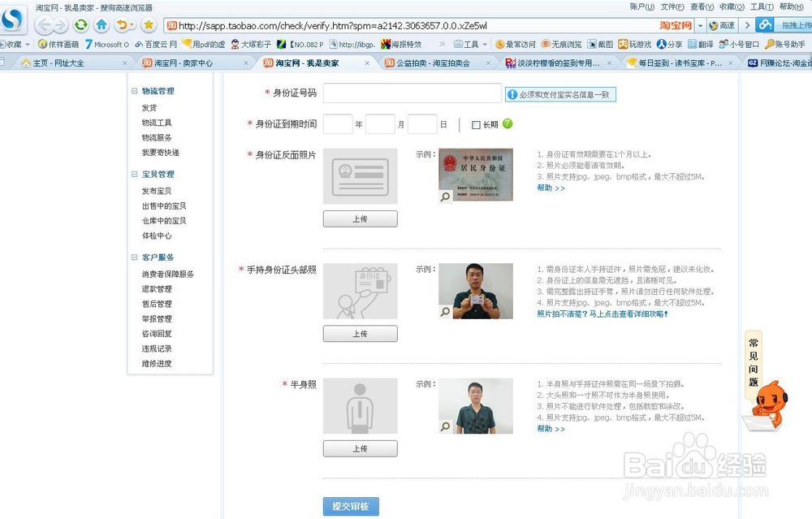Open the 帮助(H) menu
Screen dimensions: 812x519
(792, 6)
